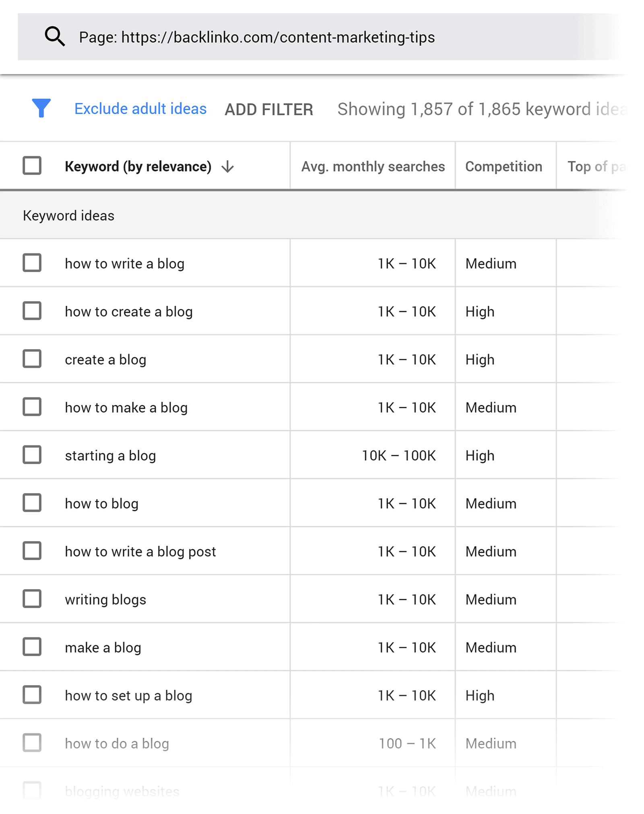
Task: Click the partially visible 'Top of page' column header
Action: pos(599,166)
